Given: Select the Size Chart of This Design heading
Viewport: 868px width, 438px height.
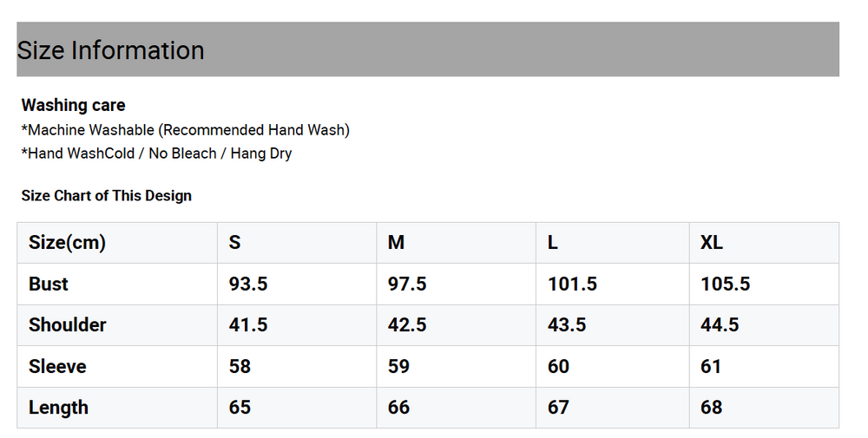Looking at the screenshot, I should pos(106,196).
